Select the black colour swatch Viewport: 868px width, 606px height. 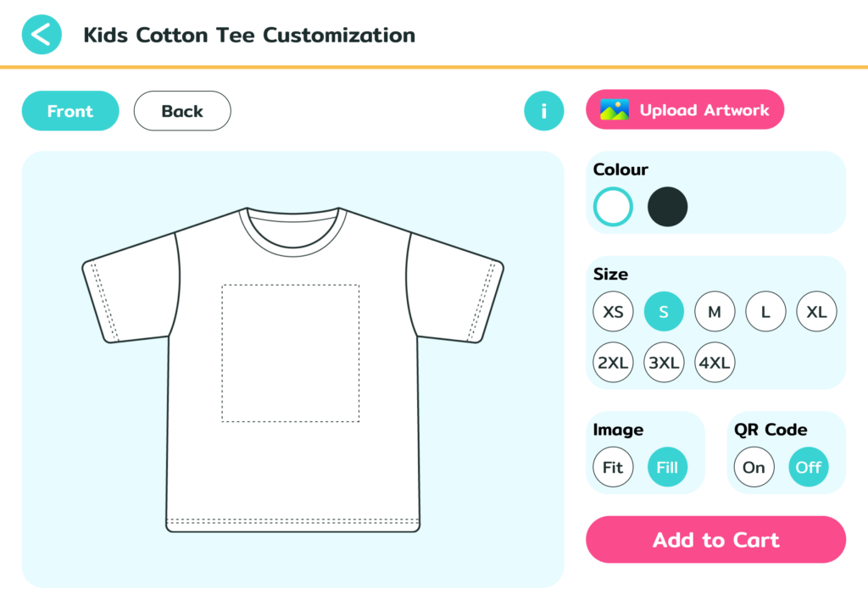click(x=667, y=206)
